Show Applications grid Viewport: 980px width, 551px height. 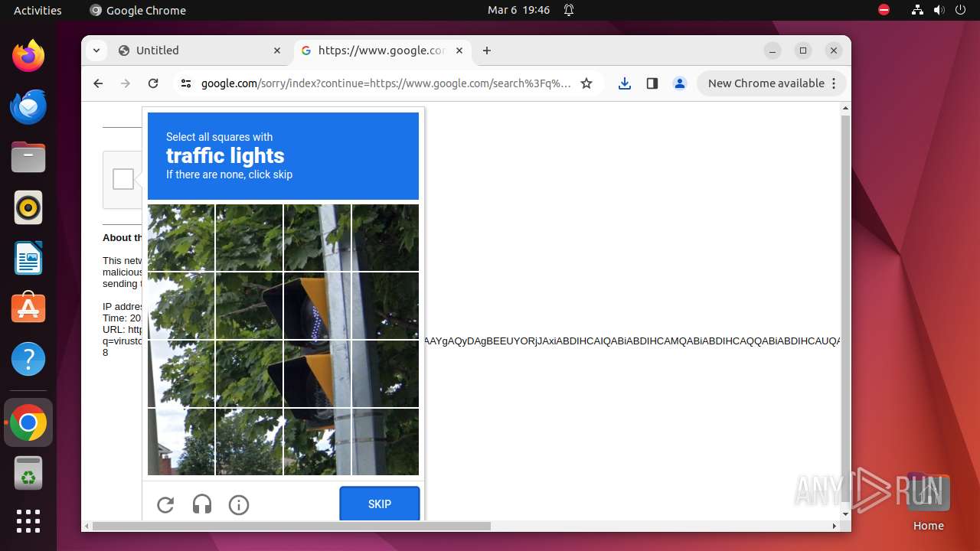coord(28,521)
